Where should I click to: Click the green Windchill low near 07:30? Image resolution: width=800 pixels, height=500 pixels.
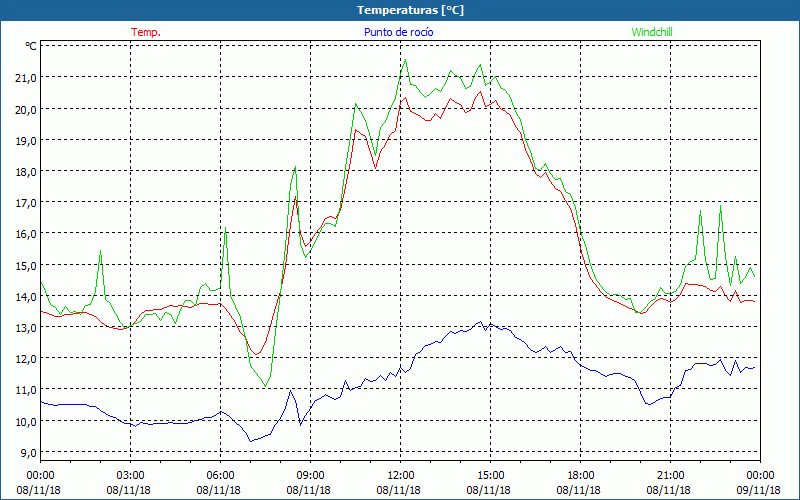[x=265, y=386]
